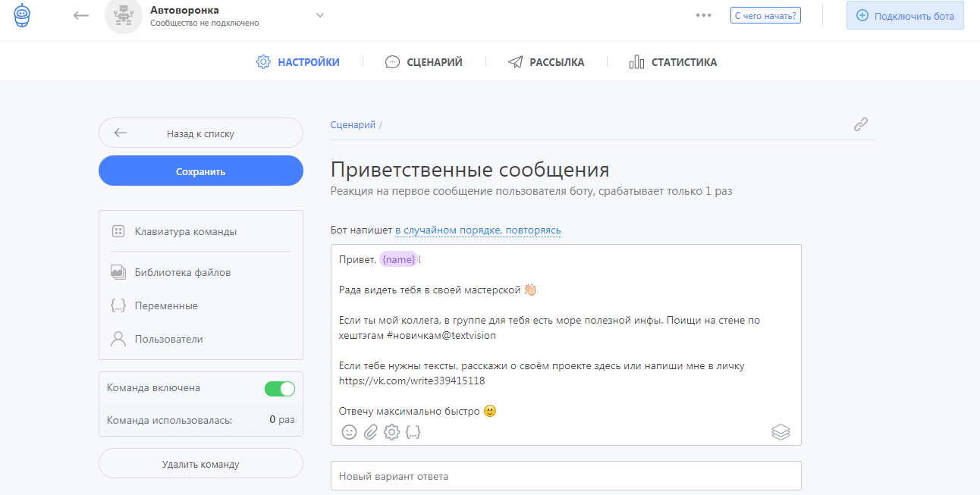Click the Сохранить button

[x=200, y=171]
